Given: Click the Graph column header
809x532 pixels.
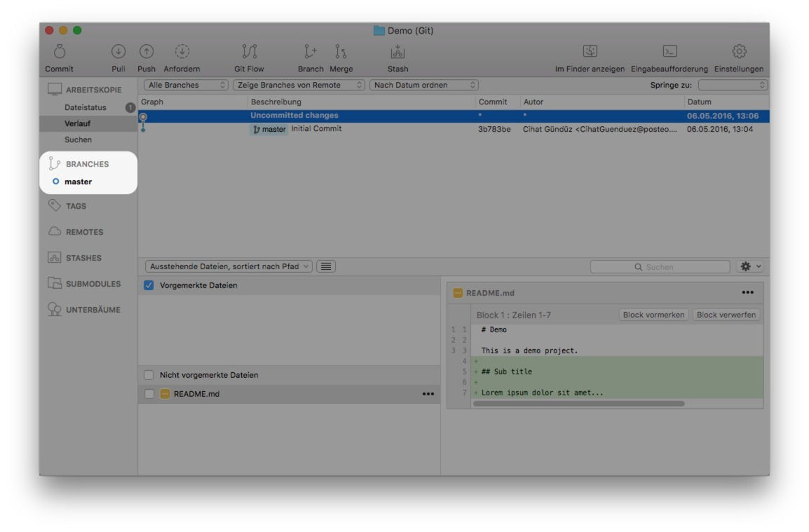Looking at the screenshot, I should tap(152, 102).
